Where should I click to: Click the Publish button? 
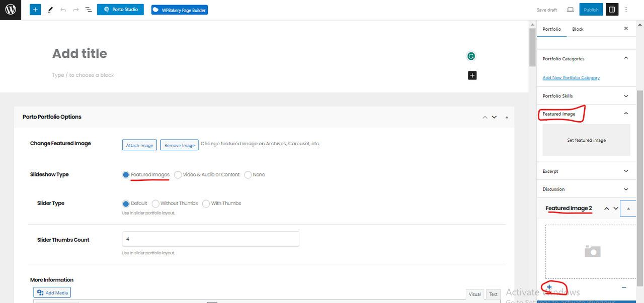(x=591, y=10)
